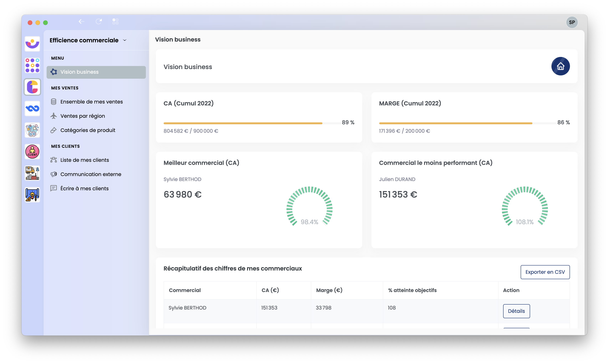Viewport: 609px width, 364px height.
Task: Click 108 objective value in table
Action: pyautogui.click(x=392, y=308)
